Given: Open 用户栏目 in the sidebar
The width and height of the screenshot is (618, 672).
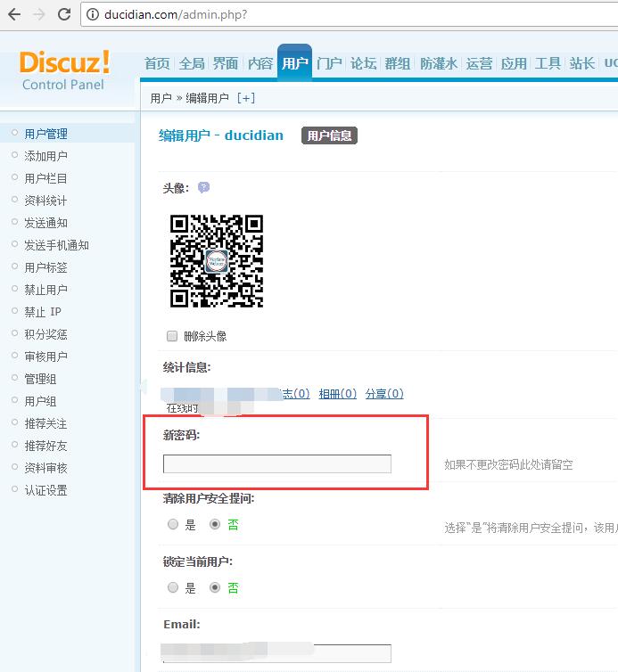Looking at the screenshot, I should coord(45,178).
